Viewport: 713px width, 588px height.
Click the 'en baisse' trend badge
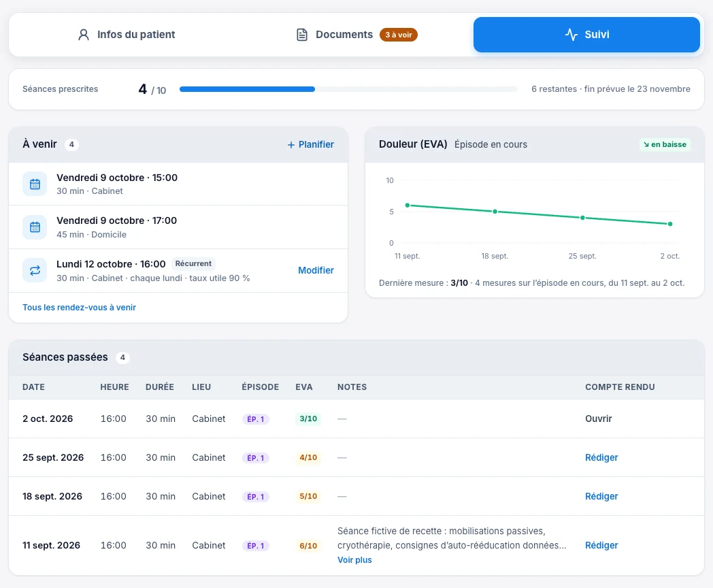[665, 144]
